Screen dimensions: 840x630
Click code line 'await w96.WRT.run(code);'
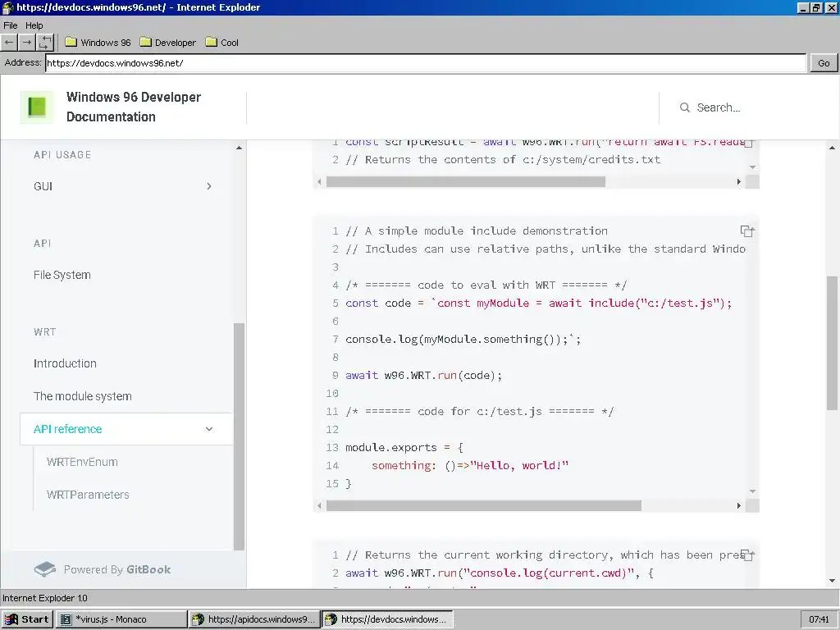(x=424, y=376)
